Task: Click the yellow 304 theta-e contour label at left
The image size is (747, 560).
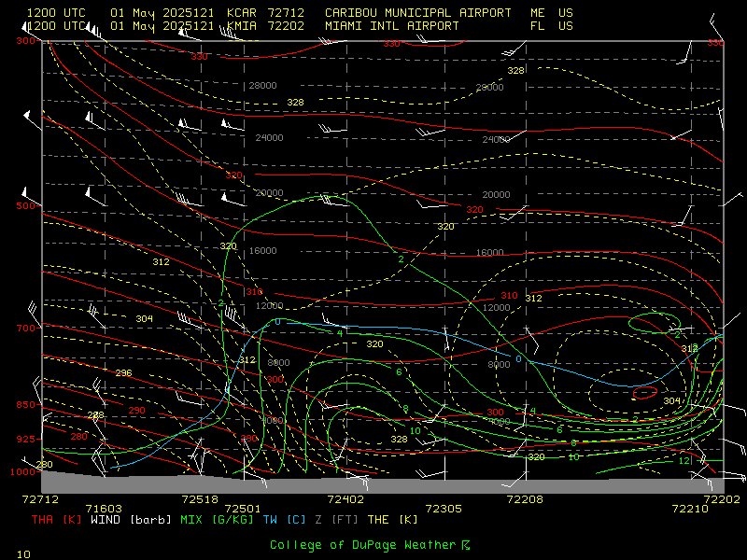Action: click(x=145, y=318)
